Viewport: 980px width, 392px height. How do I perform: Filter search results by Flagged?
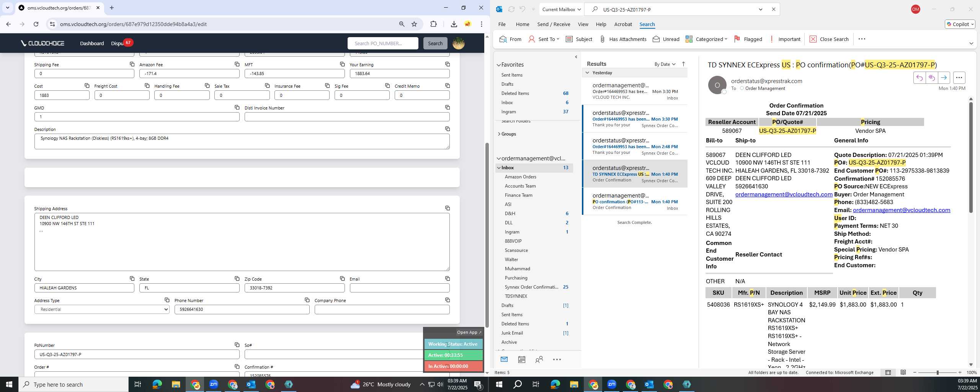(x=748, y=39)
